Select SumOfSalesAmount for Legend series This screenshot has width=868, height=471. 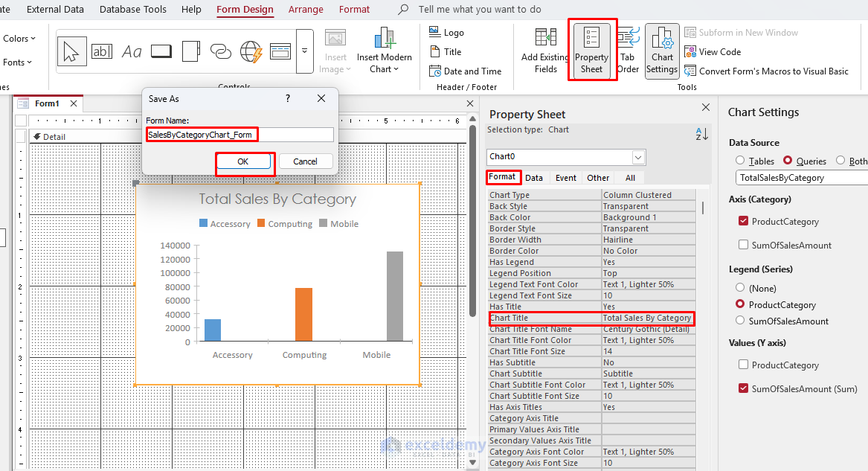point(740,320)
